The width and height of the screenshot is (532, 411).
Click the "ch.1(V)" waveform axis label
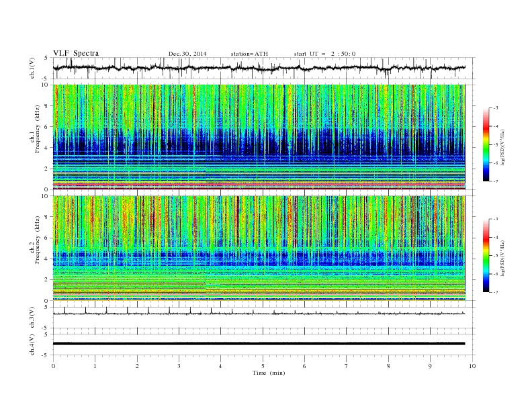(32, 68)
